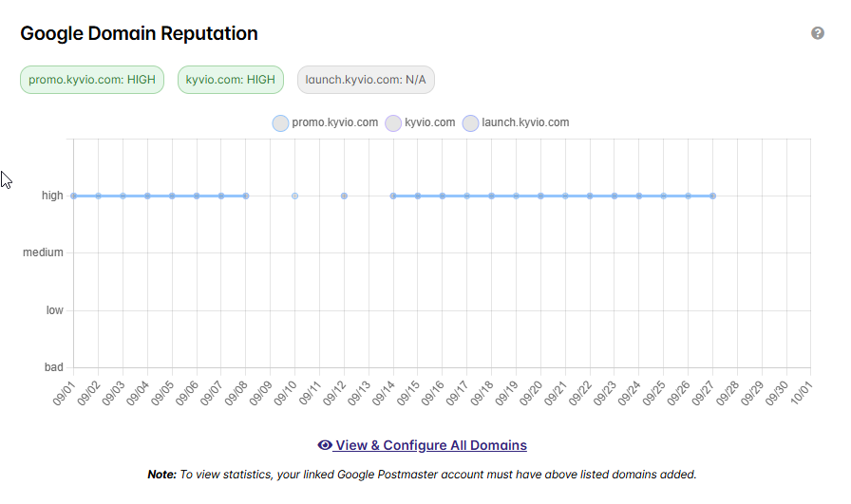
Task: Click the last data point at 09/27
Action: tap(712, 196)
